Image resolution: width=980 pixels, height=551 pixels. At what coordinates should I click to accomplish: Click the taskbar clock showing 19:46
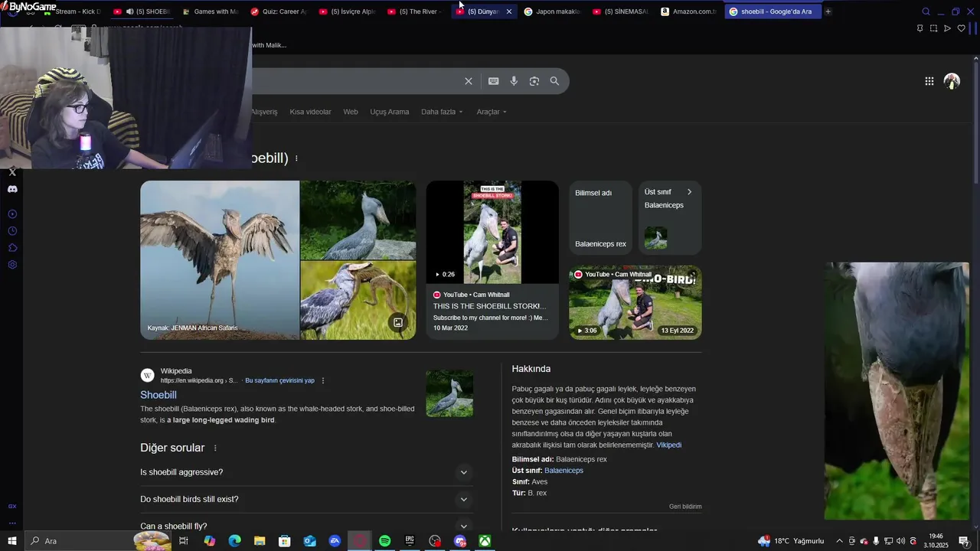pos(936,541)
